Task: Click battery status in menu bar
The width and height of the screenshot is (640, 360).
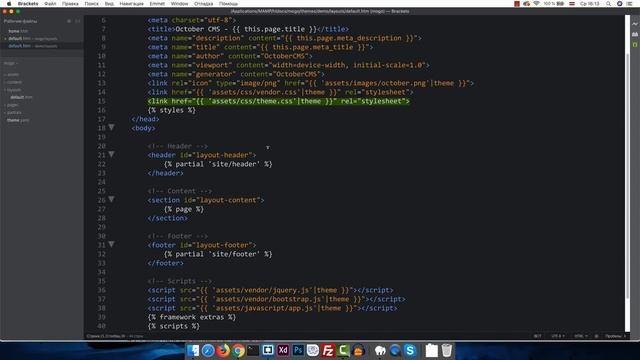Action: [x=554, y=4]
